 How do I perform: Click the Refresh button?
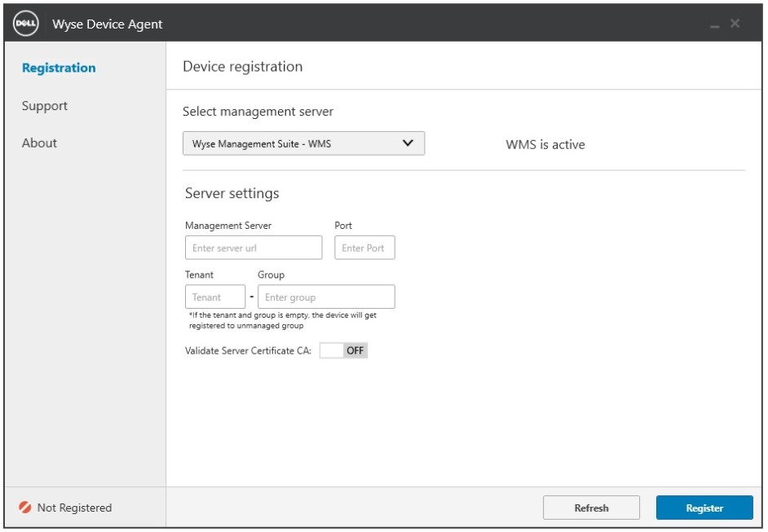coord(592,508)
